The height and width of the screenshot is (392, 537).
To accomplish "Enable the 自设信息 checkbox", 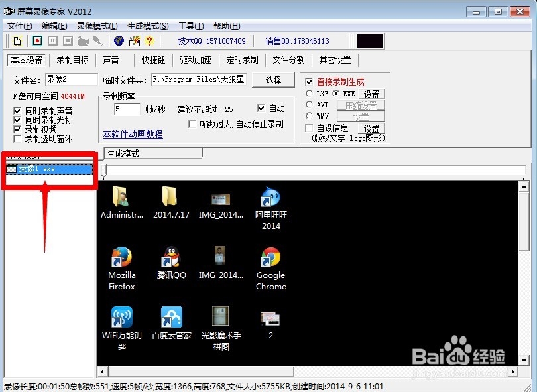I will point(308,128).
